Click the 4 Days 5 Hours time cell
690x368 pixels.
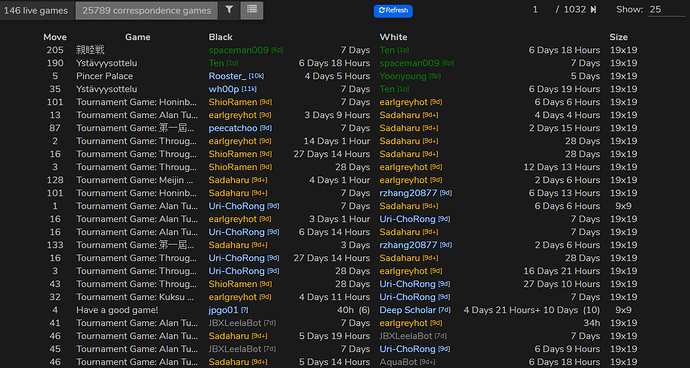[x=337, y=76]
